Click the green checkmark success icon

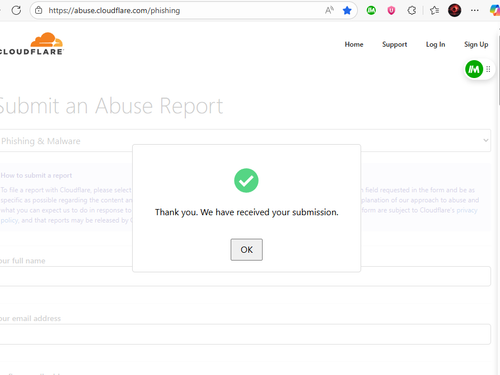click(x=246, y=180)
